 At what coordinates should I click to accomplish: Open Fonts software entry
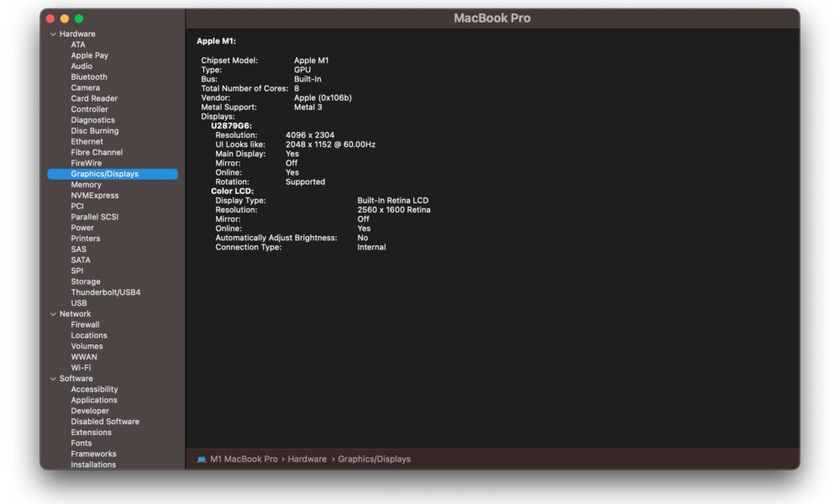coord(81,443)
